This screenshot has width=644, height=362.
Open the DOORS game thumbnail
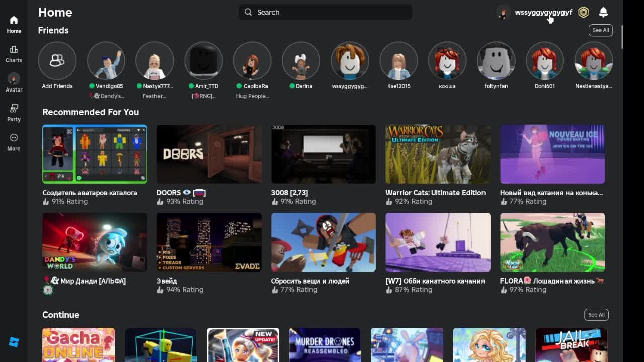[209, 154]
